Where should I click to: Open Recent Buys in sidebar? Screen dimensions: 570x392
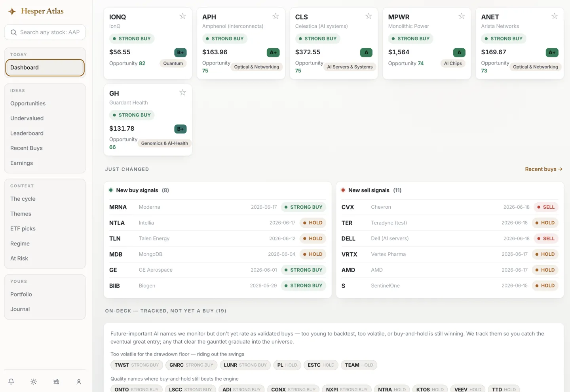pos(45,148)
